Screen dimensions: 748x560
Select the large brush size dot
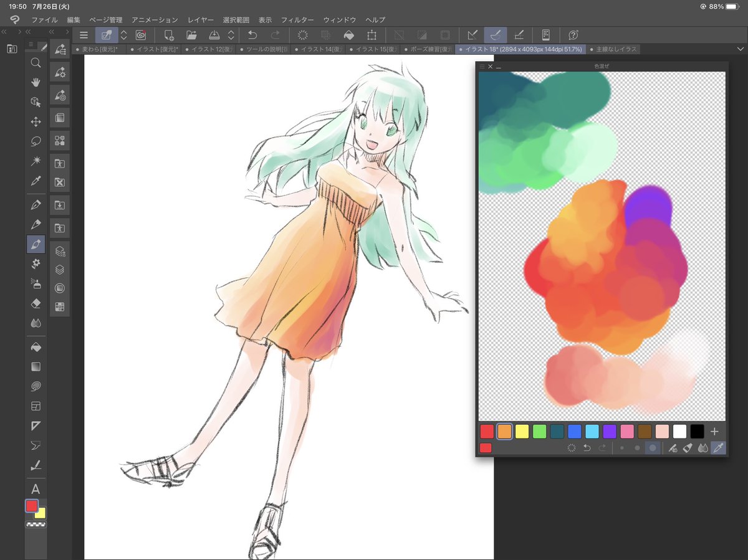653,448
